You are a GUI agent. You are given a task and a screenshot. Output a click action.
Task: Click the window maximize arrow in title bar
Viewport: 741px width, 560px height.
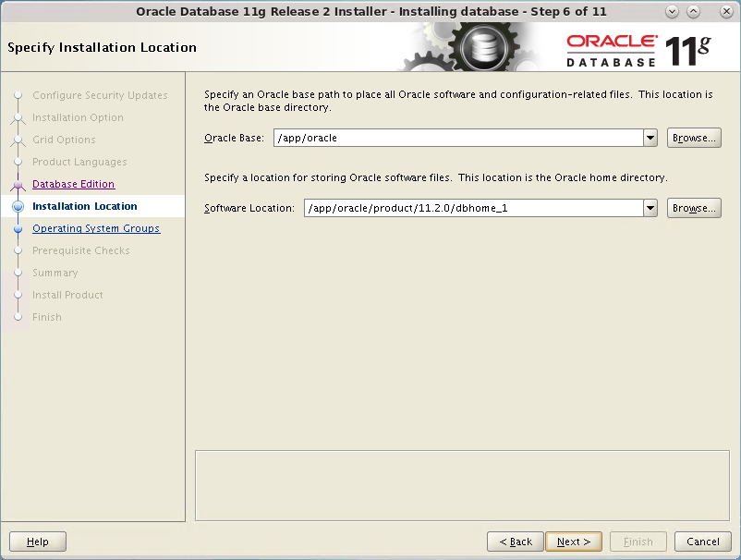693,12
